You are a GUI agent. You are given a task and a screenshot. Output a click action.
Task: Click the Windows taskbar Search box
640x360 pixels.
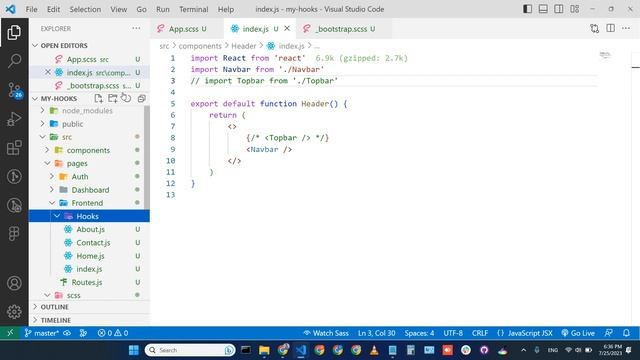coord(191,350)
